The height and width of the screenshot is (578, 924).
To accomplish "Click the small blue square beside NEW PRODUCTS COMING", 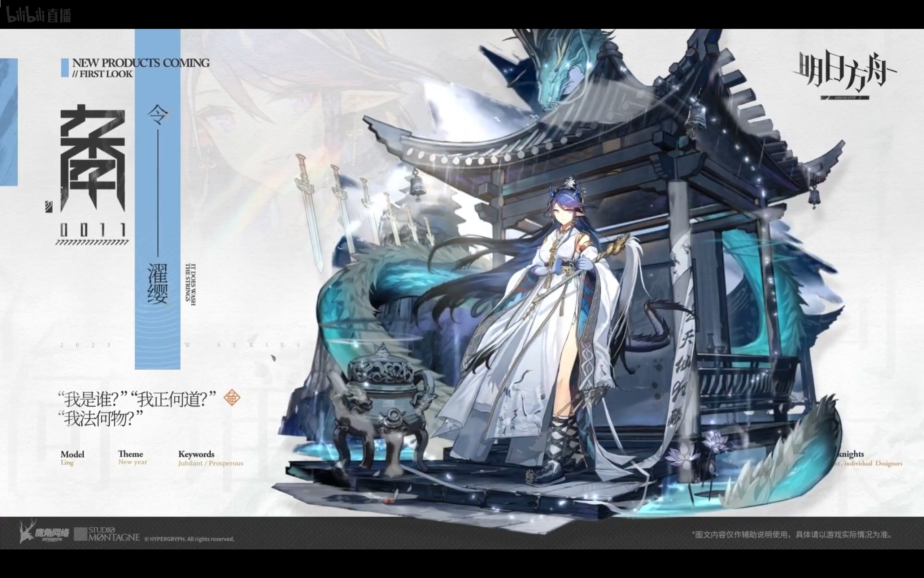I will [x=65, y=68].
